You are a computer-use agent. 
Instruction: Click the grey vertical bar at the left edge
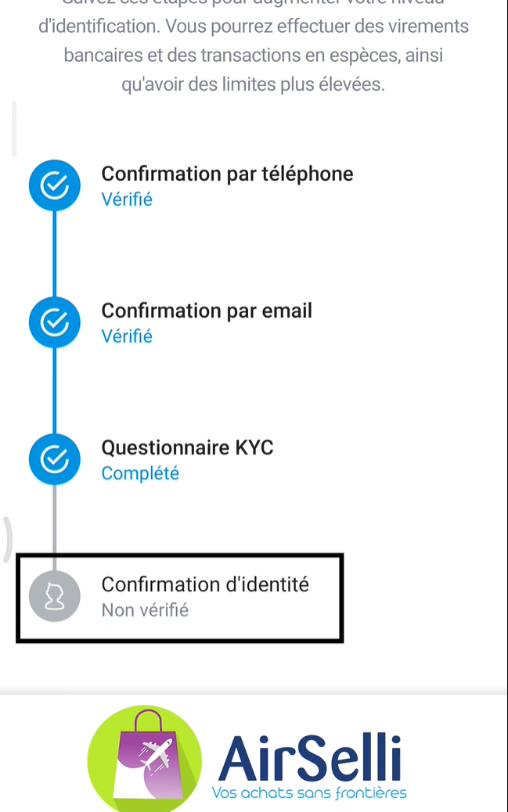(13, 129)
